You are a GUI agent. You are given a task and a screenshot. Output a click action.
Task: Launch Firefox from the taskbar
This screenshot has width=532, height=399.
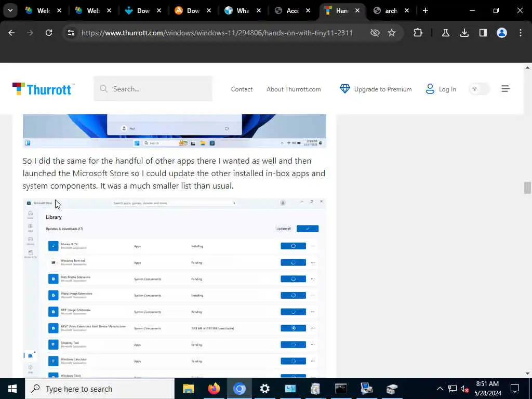click(x=214, y=389)
